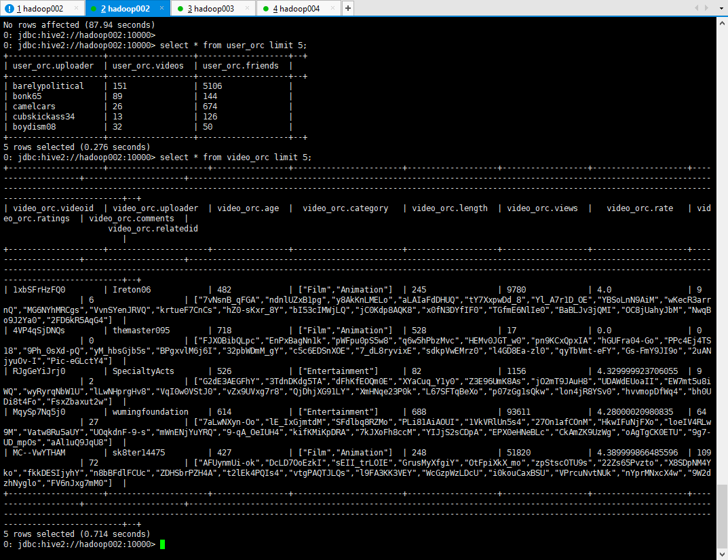
Task: Click the 'video_orc.age' column header
Action: [248, 208]
